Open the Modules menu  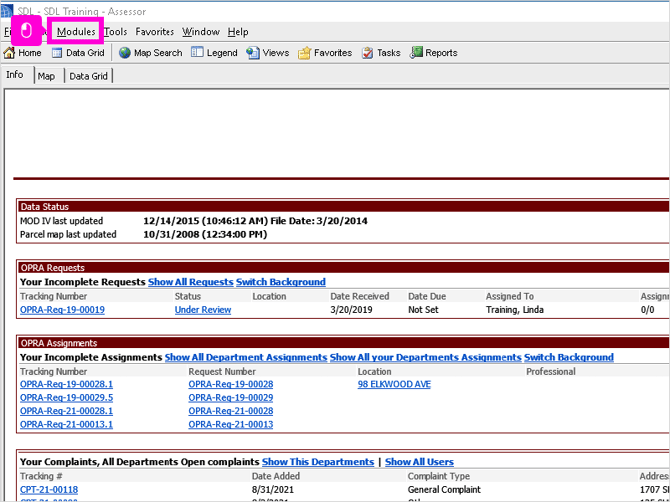coord(76,32)
